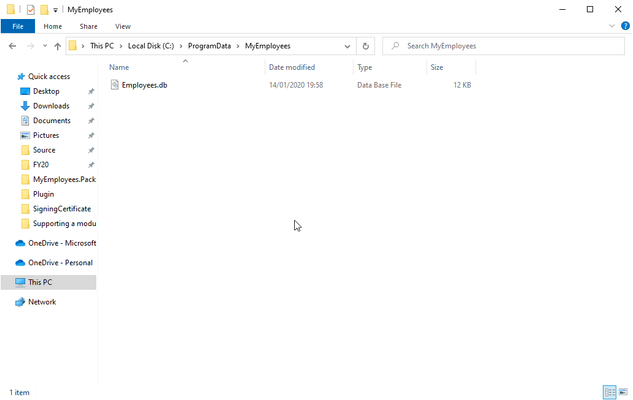
Task: Click the Forward navigation arrow
Action: click(30, 46)
